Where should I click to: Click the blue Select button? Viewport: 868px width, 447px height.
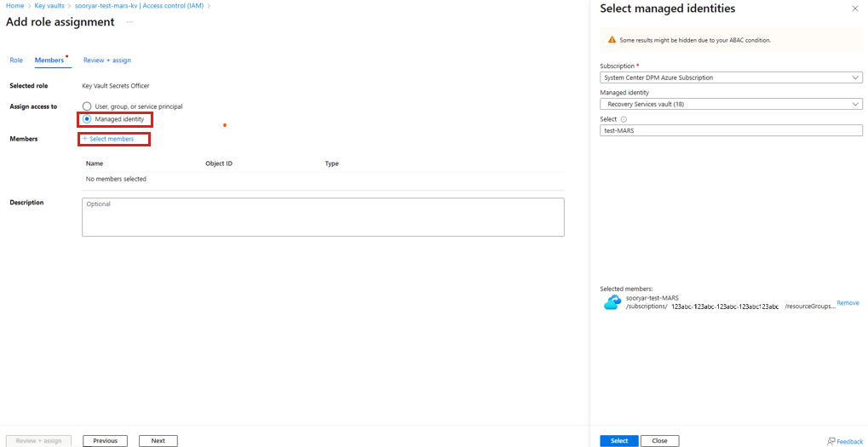coord(619,441)
